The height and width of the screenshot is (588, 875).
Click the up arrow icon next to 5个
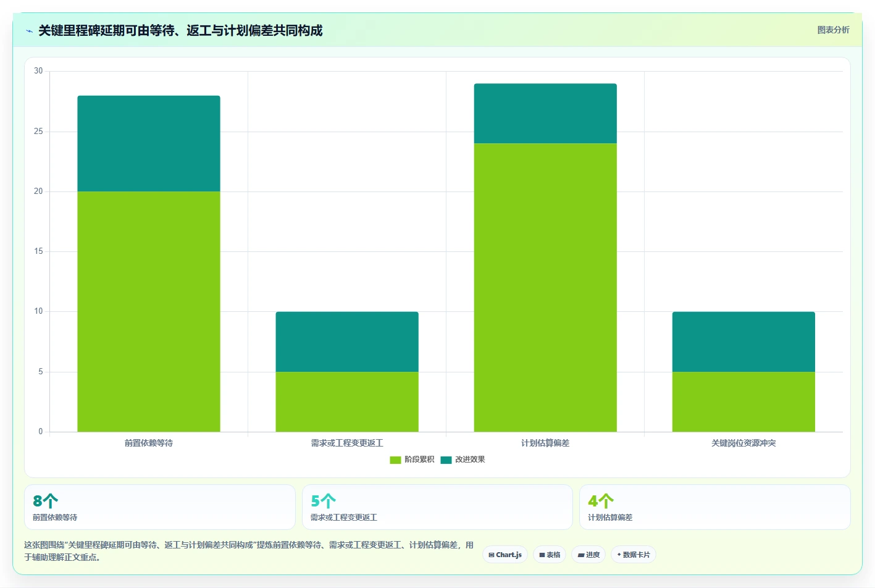329,500
